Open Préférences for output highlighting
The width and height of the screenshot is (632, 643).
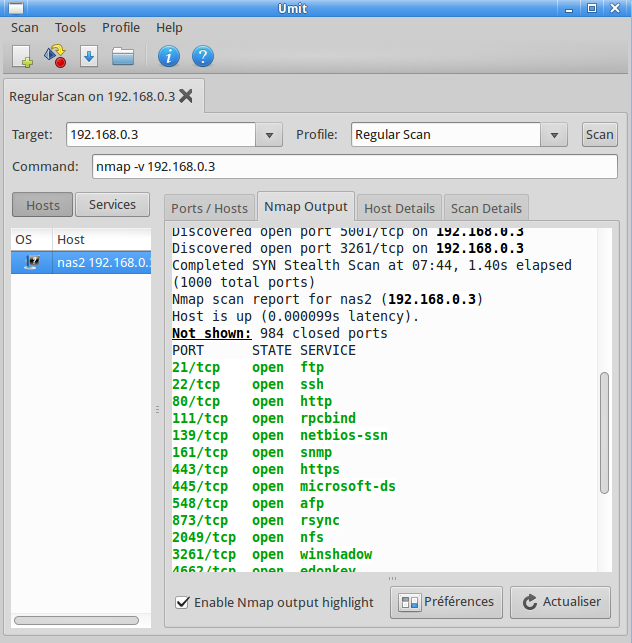coord(446,602)
